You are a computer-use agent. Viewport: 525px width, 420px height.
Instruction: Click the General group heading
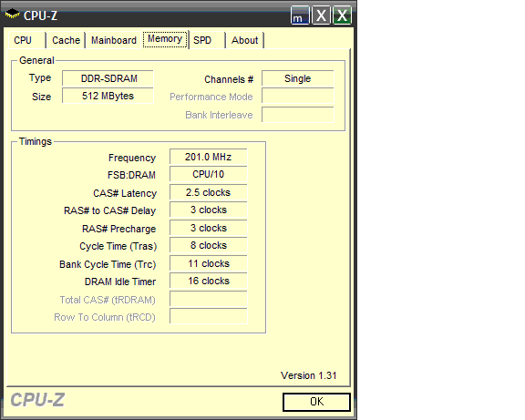click(x=36, y=60)
